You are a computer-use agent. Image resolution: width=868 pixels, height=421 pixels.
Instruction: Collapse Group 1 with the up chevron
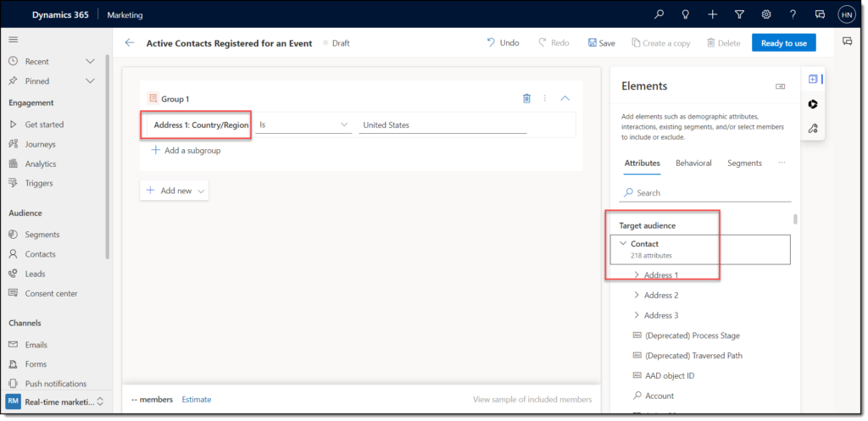[x=565, y=98]
